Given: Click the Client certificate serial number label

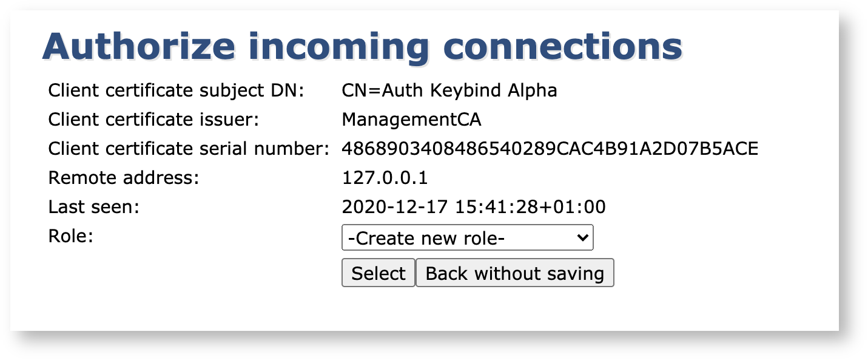Looking at the screenshot, I should [x=189, y=149].
